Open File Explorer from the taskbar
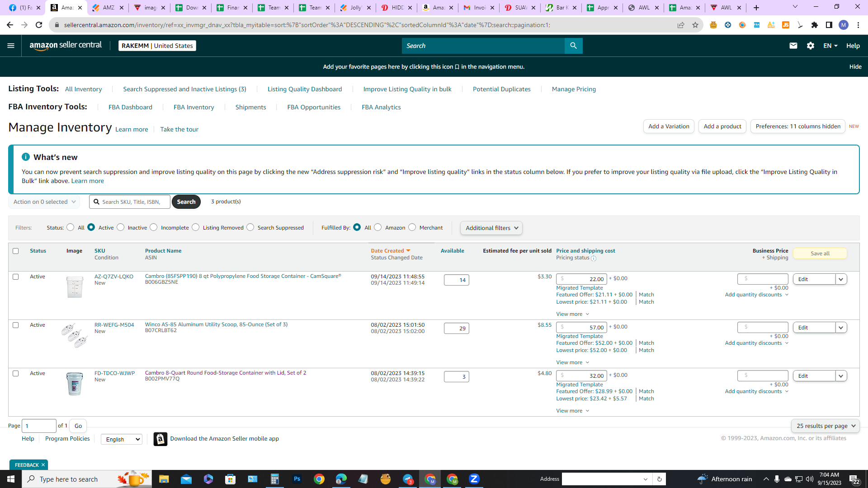Screen dimensions: 868x488 click(164, 479)
